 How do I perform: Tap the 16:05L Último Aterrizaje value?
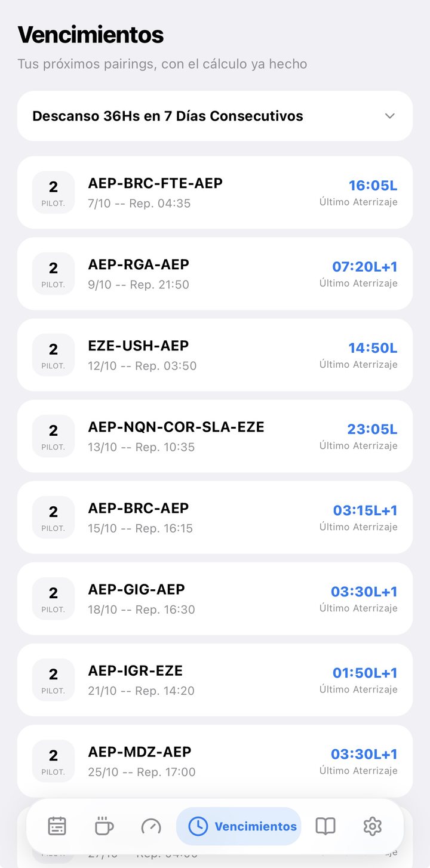coord(373,186)
